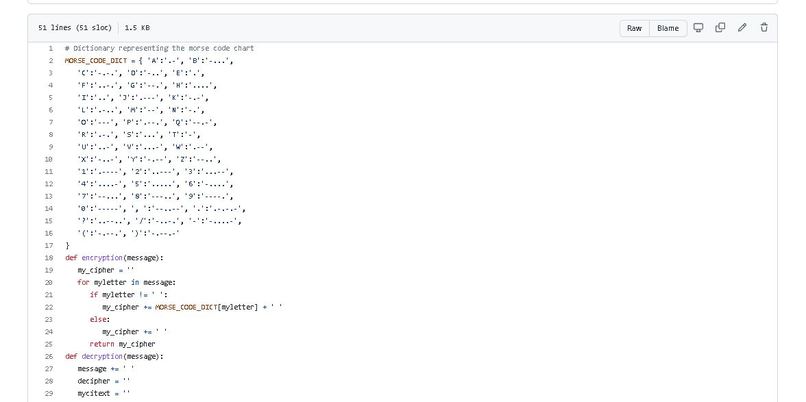806x402 pixels.
Task: Select line number 14
Action: coord(49,209)
